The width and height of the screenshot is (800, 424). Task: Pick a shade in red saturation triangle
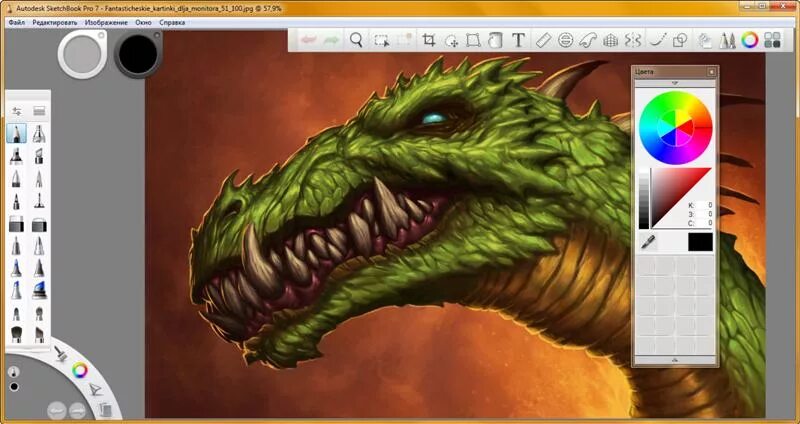(674, 191)
